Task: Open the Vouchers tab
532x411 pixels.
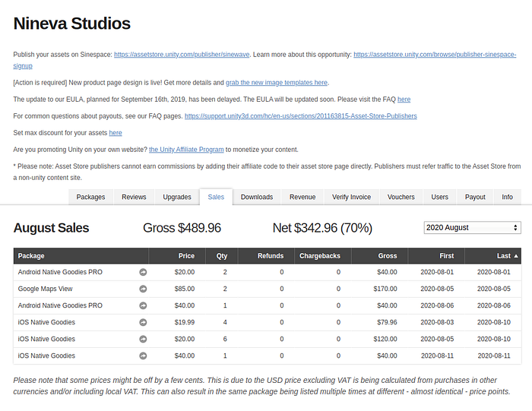Action: (x=401, y=197)
